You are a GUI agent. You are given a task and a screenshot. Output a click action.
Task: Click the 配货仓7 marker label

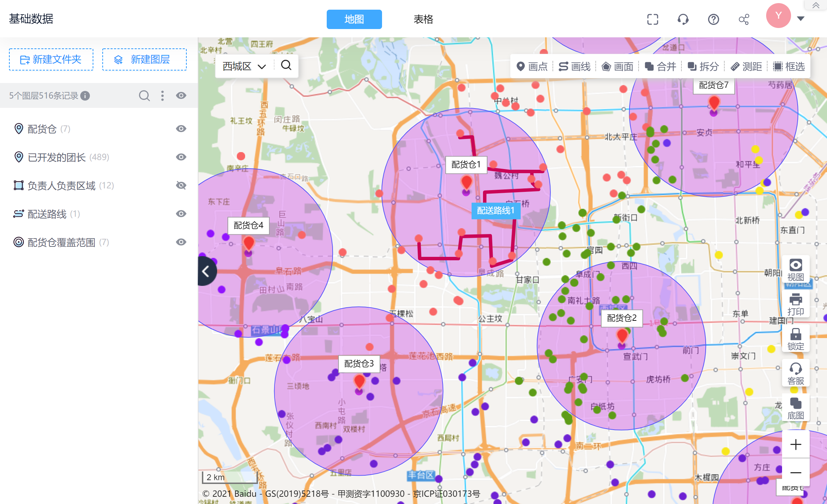click(x=714, y=85)
